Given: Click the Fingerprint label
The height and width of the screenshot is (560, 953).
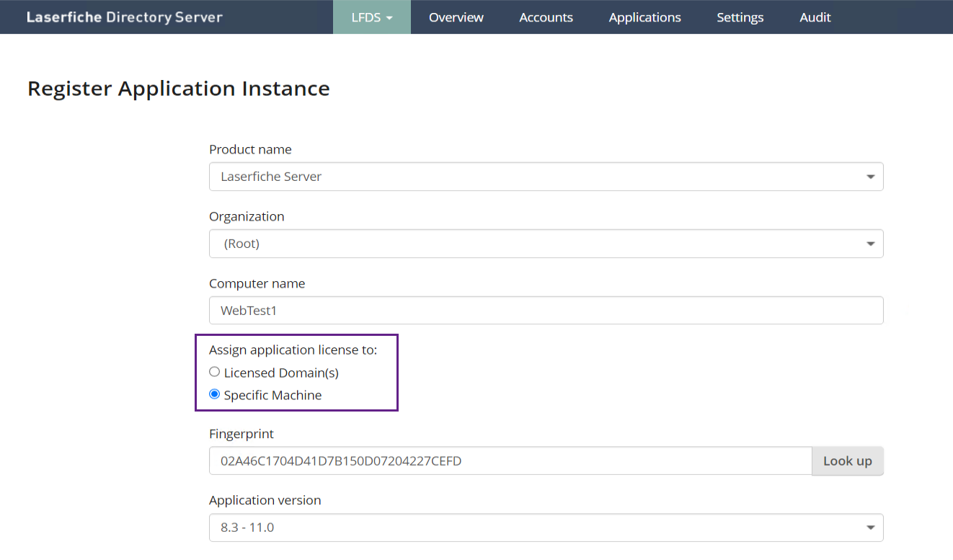Looking at the screenshot, I should pyautogui.click(x=241, y=434).
